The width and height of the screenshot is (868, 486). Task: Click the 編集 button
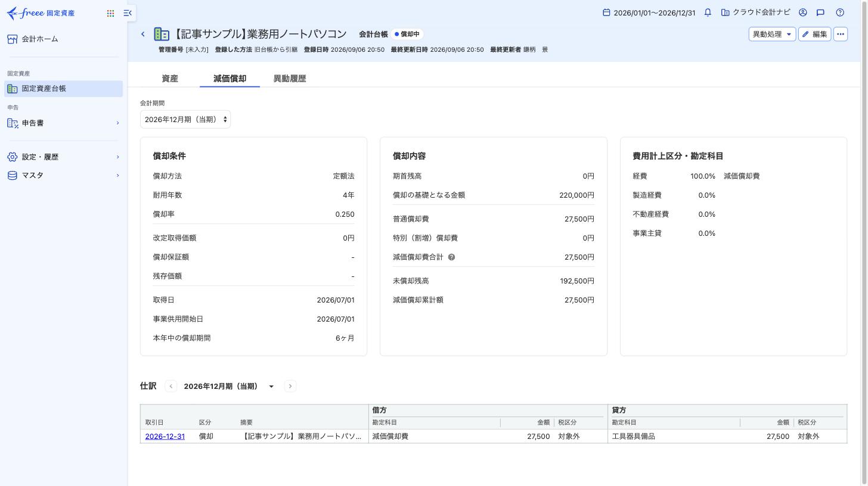click(x=814, y=34)
